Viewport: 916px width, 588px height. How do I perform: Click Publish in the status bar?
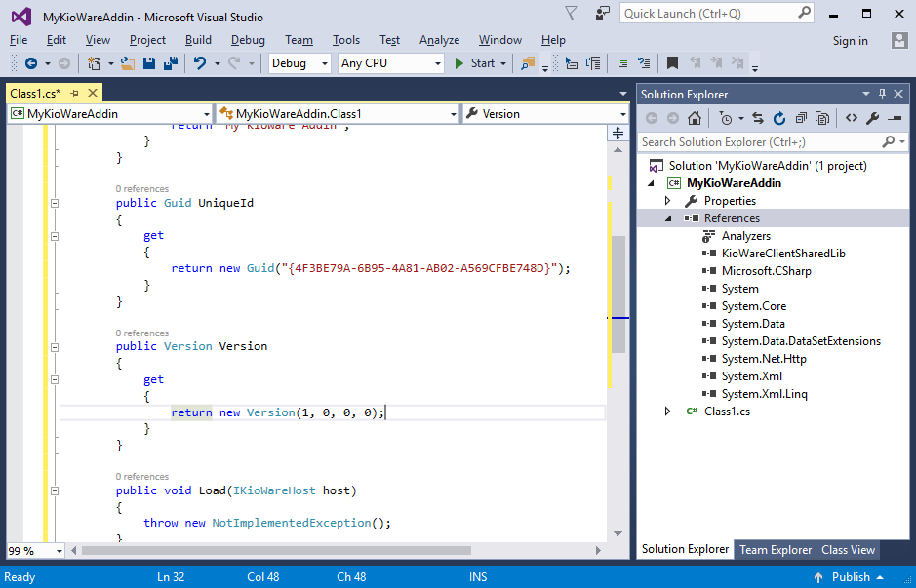pos(851,577)
